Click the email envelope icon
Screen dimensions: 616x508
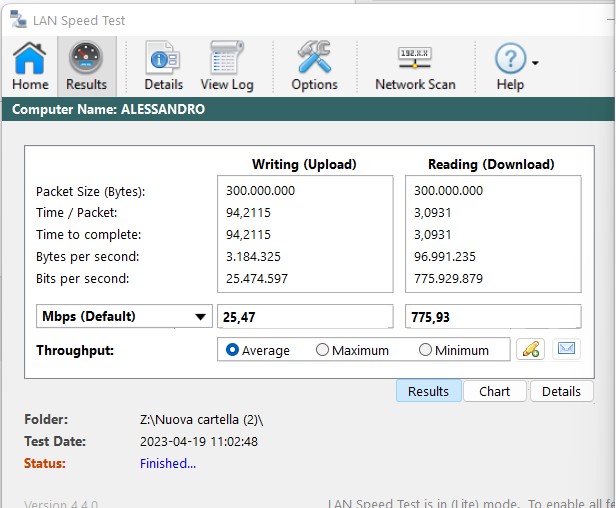coord(566,349)
